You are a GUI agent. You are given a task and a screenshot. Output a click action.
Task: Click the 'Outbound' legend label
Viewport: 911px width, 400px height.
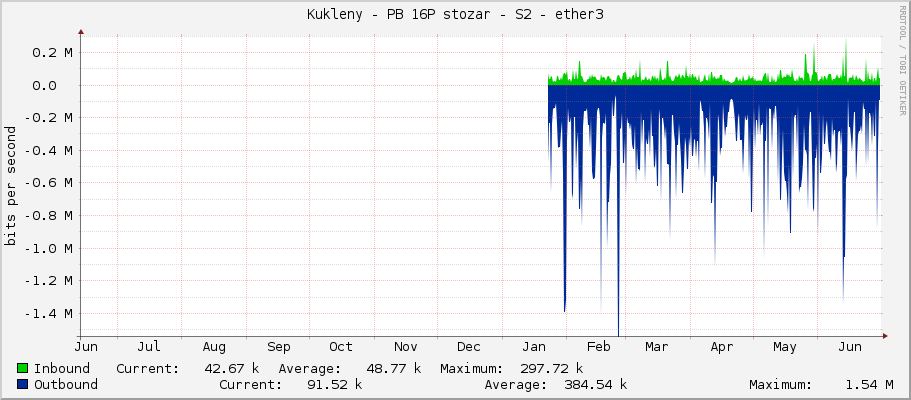[66, 384]
